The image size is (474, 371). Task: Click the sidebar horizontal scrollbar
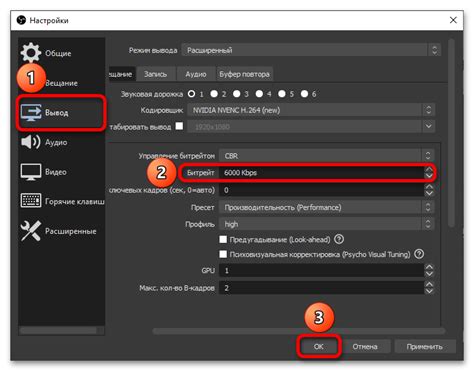[x=58, y=330]
